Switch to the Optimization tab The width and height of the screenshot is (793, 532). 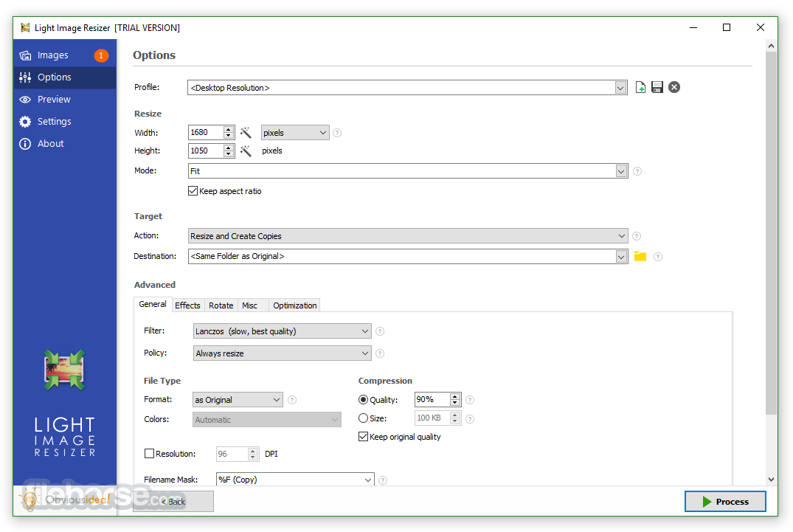[x=295, y=305]
